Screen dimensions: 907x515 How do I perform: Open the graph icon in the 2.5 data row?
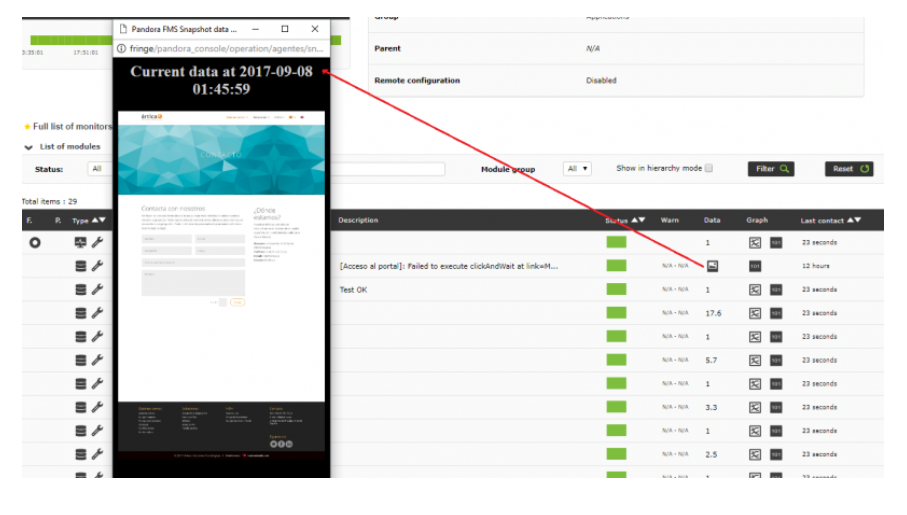[x=755, y=454]
